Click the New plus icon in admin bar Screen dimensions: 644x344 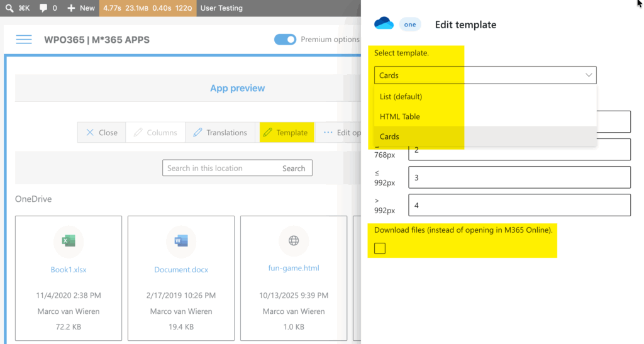pos(71,8)
